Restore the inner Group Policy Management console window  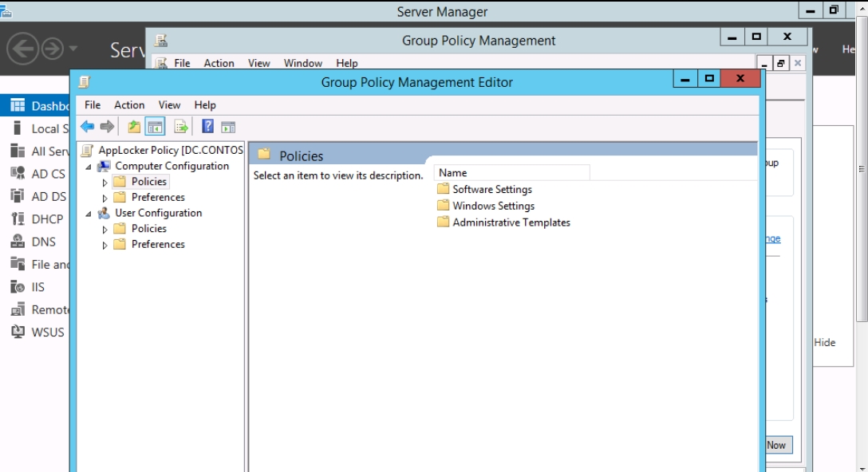(x=780, y=63)
